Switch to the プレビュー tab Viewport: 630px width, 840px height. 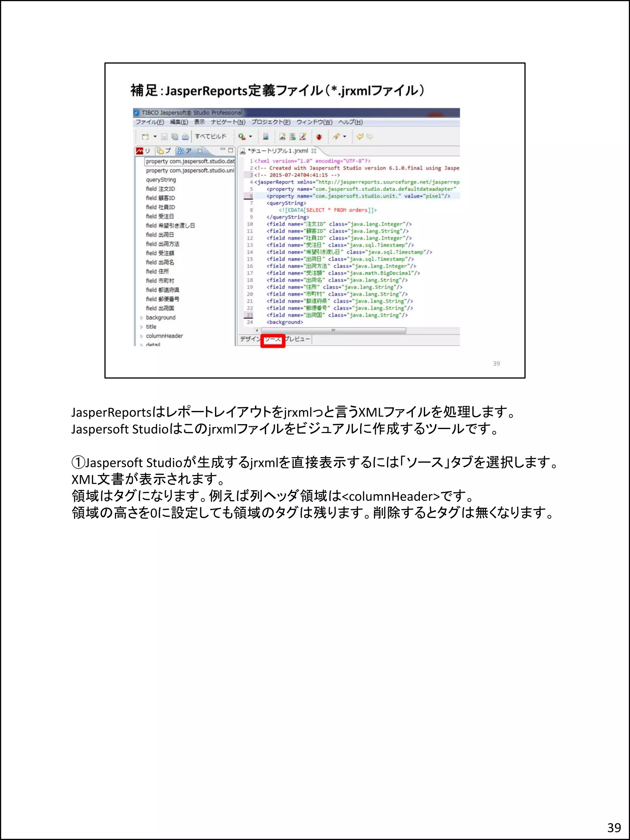click(x=297, y=339)
